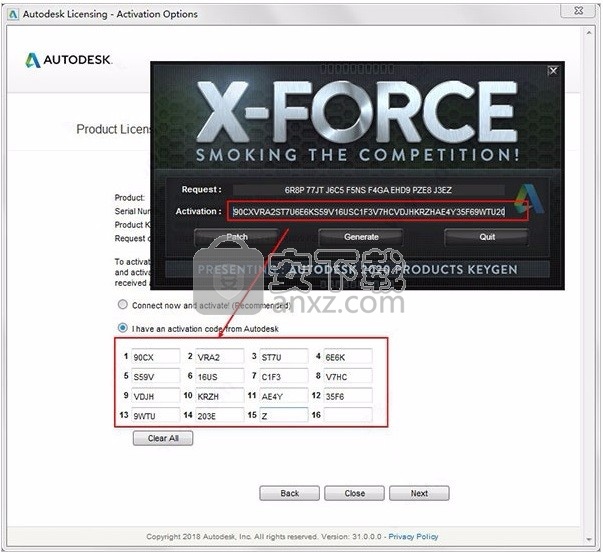Click activation field 10 containing KRZH

click(220, 396)
